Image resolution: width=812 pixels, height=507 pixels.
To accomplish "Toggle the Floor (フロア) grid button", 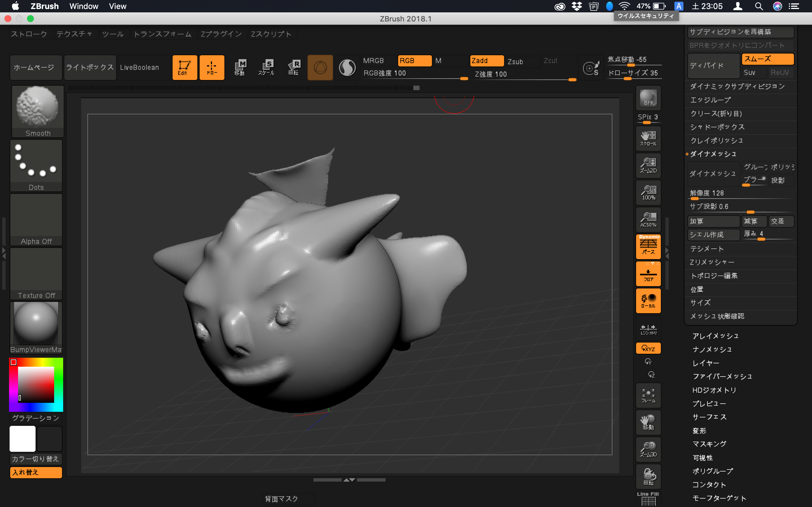I will 648,273.
